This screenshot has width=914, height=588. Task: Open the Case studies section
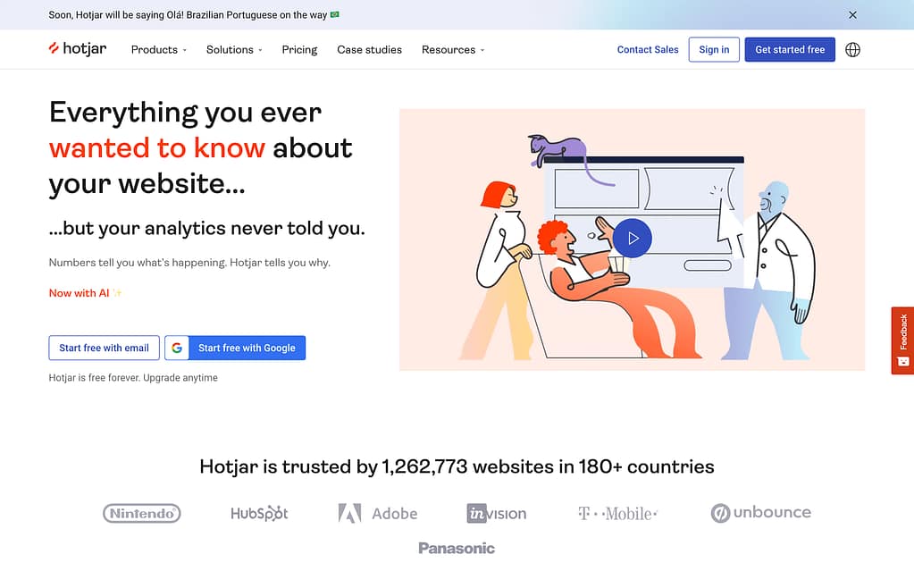pos(369,49)
